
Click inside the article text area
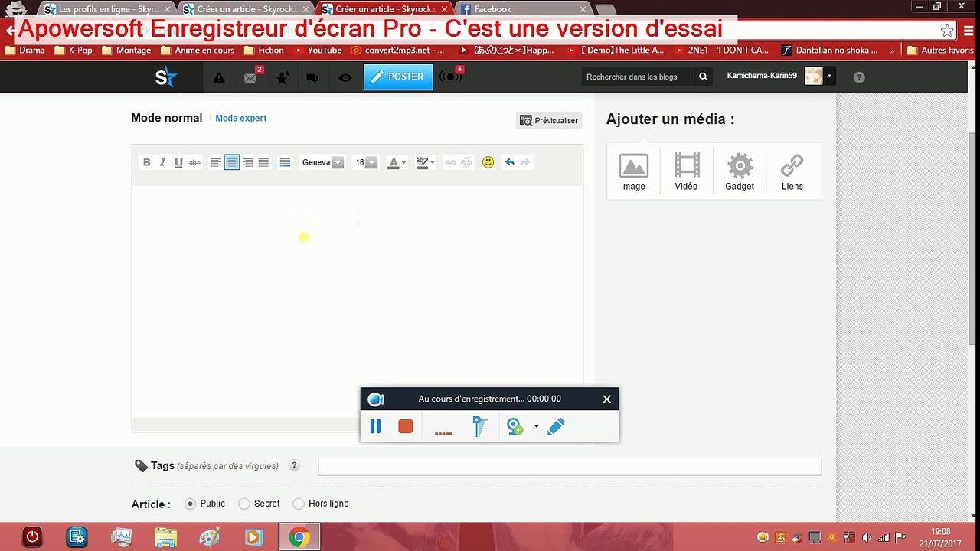[x=358, y=301]
